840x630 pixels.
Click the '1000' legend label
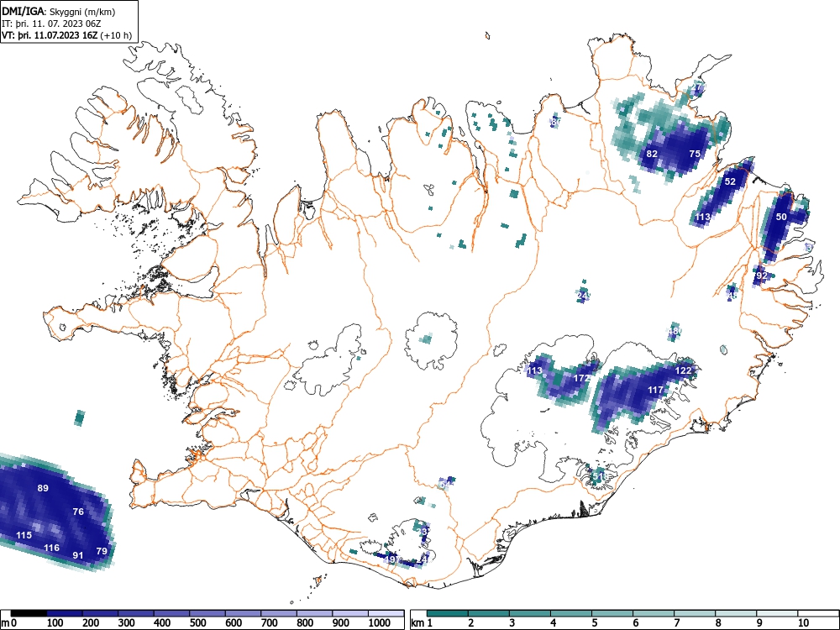(x=380, y=623)
